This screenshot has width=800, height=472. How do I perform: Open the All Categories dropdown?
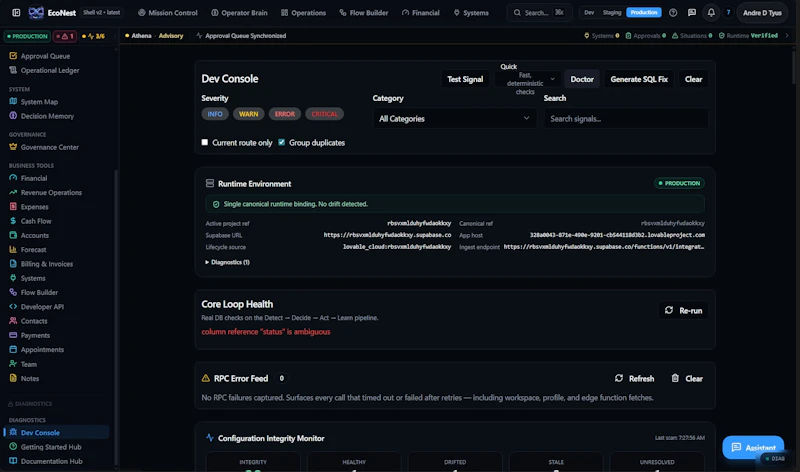[454, 118]
